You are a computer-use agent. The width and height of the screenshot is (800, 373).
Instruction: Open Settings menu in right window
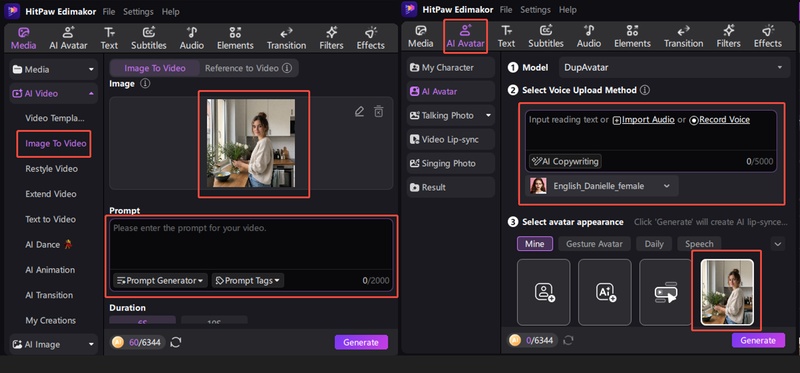pos(535,10)
